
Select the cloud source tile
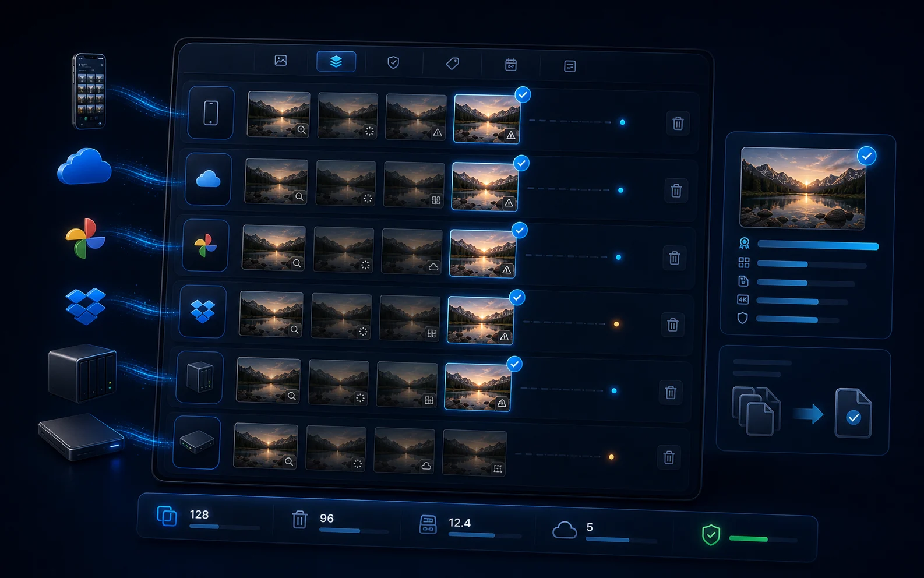click(x=208, y=179)
